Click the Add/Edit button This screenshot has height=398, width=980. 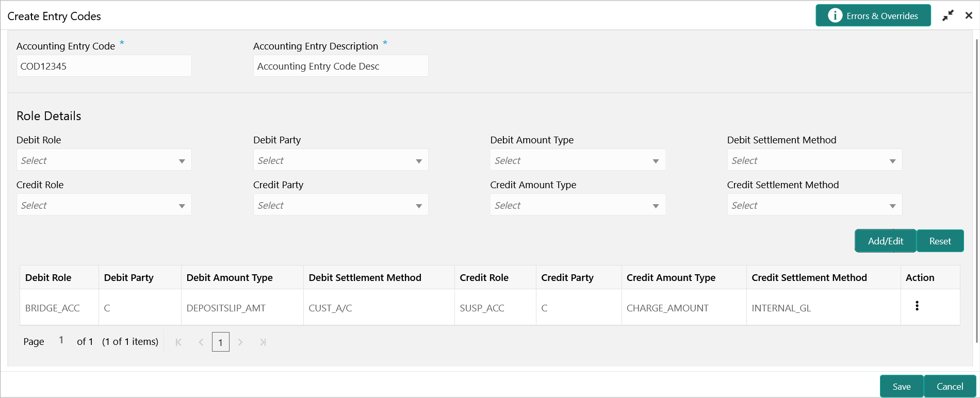tap(885, 241)
